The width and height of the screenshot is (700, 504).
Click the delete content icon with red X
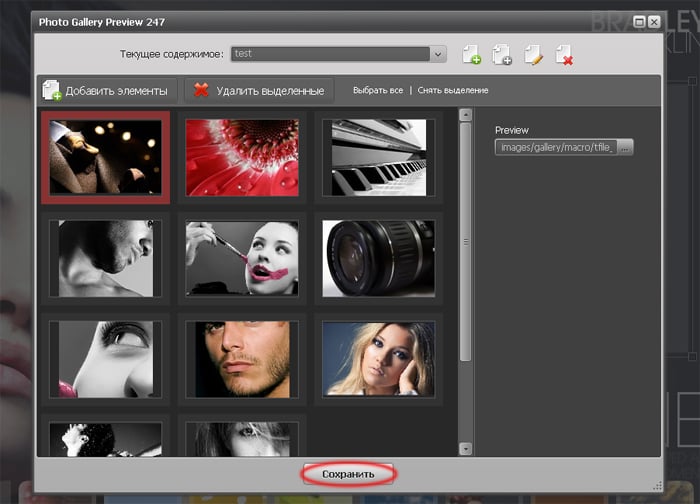pos(565,54)
